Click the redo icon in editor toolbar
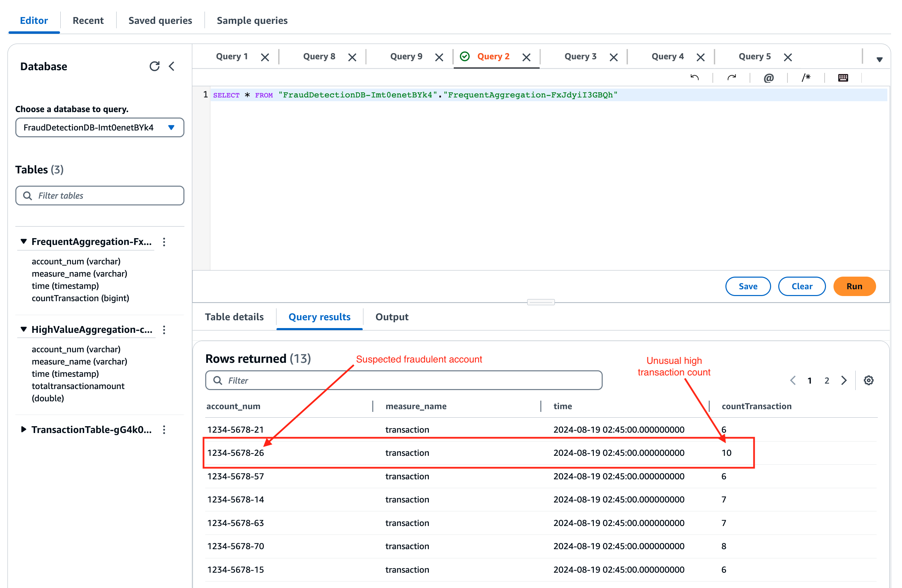 coord(732,78)
